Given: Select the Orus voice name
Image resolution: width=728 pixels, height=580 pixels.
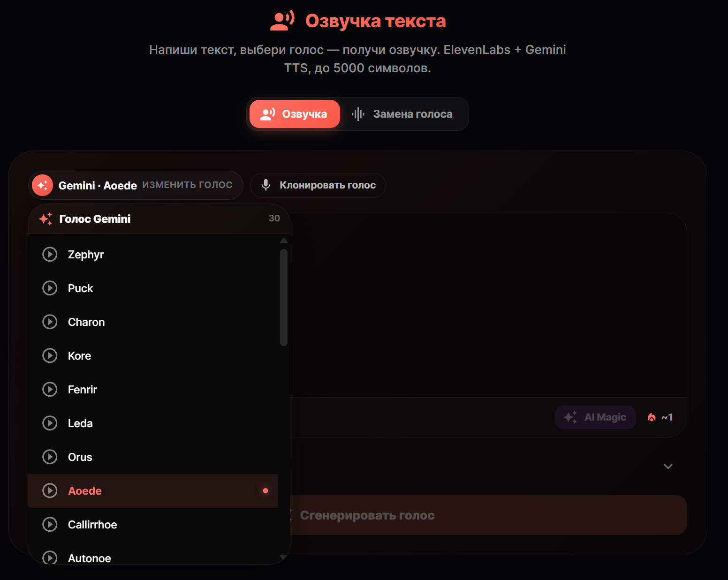Looking at the screenshot, I should (x=80, y=457).
